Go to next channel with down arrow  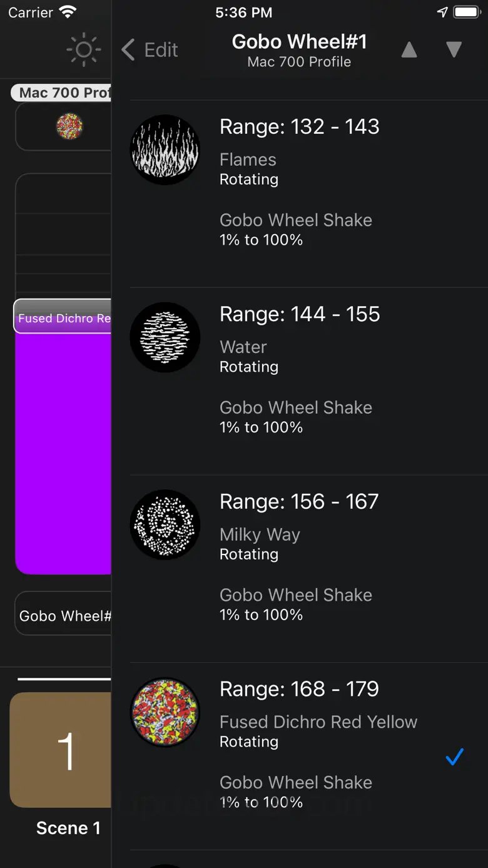click(x=454, y=50)
